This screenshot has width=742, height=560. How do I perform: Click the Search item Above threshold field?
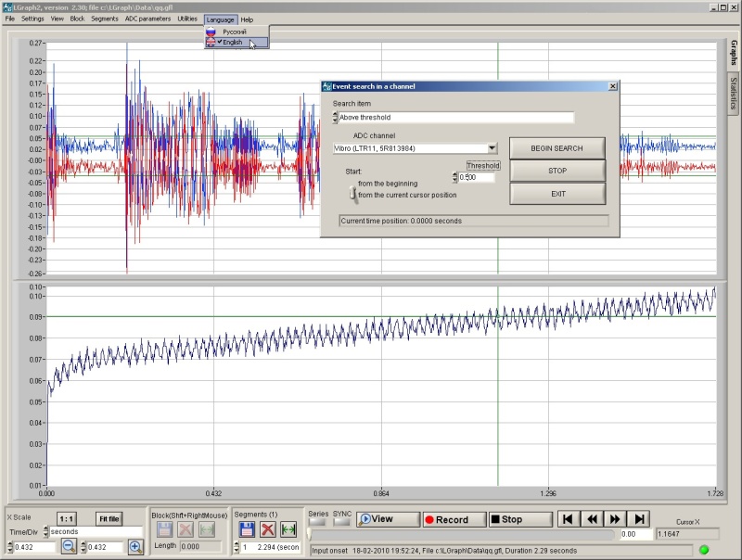[456, 118]
